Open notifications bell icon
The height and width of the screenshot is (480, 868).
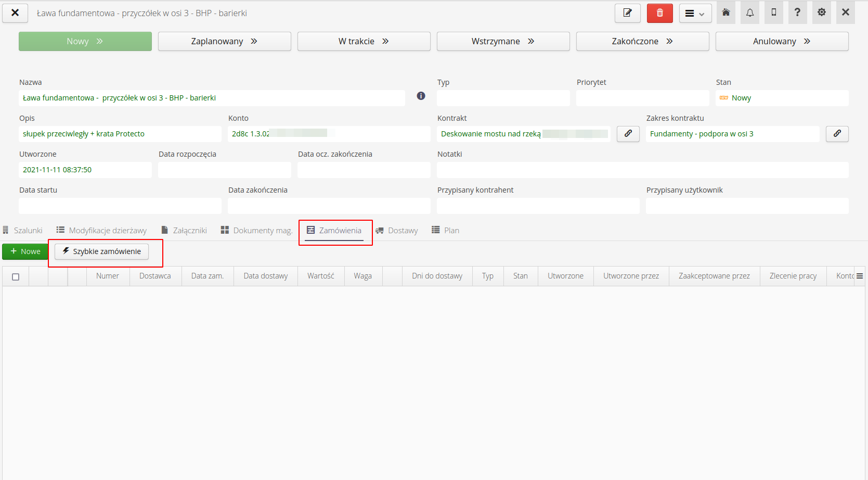749,12
